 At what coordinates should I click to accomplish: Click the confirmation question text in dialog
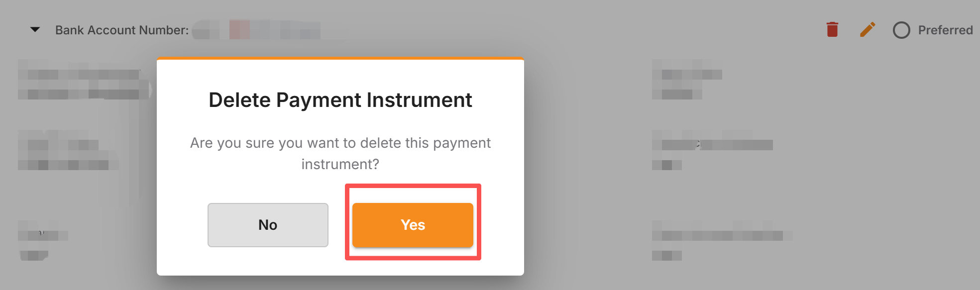(x=340, y=153)
